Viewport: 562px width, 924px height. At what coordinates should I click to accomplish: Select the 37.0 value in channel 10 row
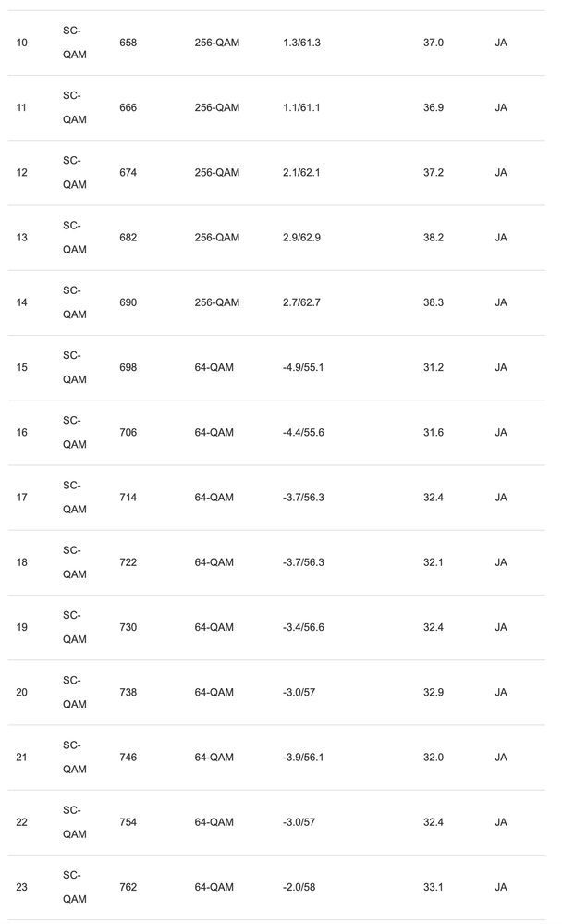(434, 43)
